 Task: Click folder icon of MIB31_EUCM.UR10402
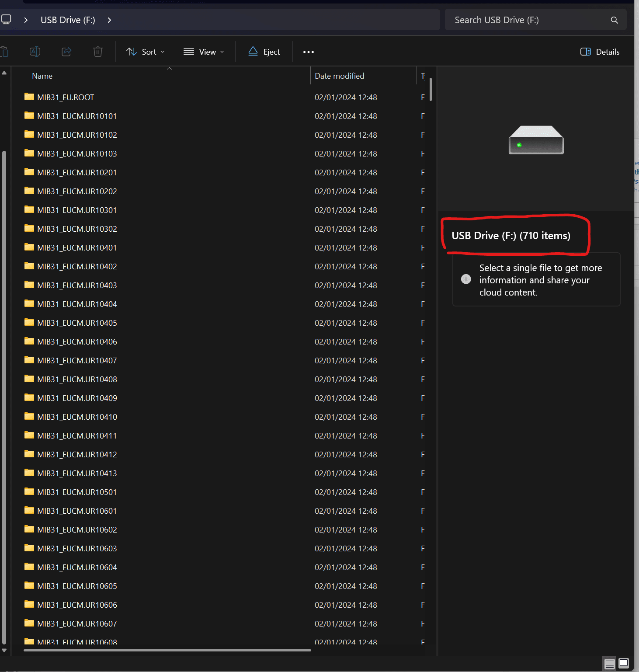[29, 266]
